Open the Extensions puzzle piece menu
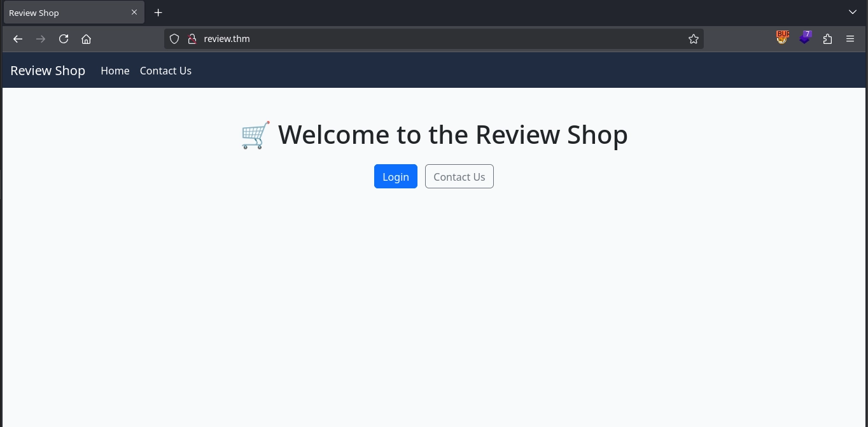This screenshot has height=427, width=868. pyautogui.click(x=827, y=39)
